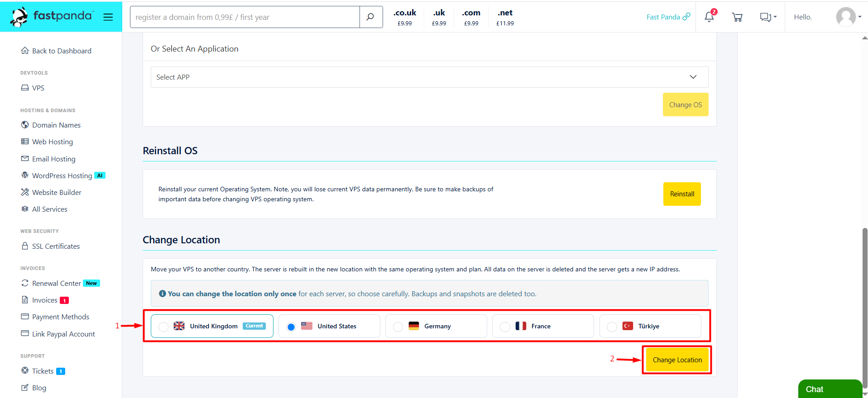868x398 pixels.
Task: Select the France location radio
Action: [x=505, y=327]
